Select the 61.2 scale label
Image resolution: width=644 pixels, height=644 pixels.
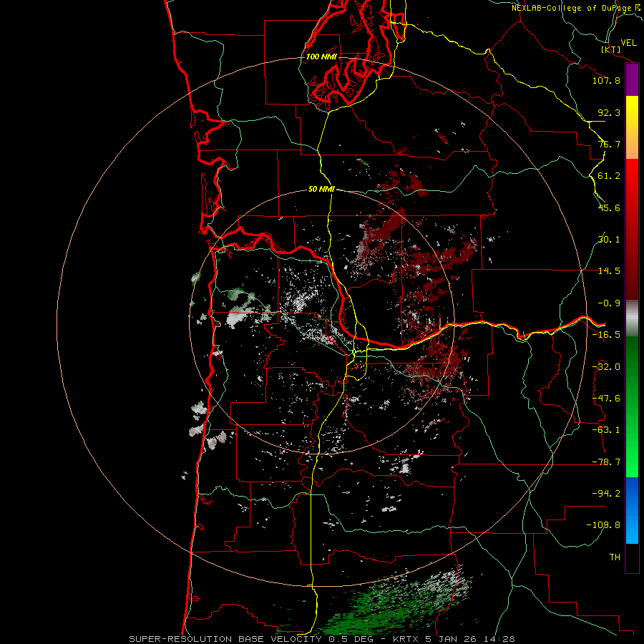coord(609,176)
